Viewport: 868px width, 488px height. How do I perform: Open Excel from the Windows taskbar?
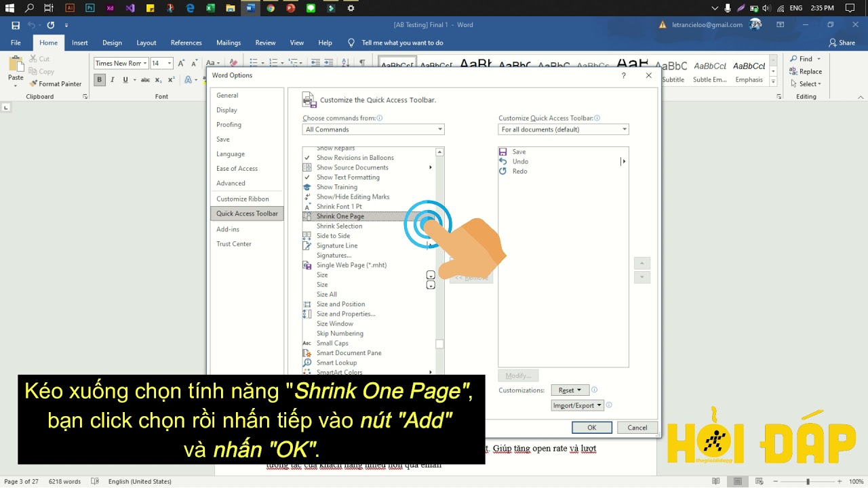point(210,8)
